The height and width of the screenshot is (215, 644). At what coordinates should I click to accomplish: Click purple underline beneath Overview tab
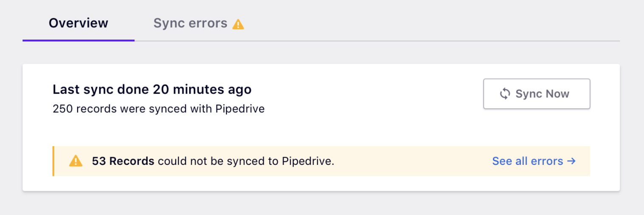click(78, 40)
